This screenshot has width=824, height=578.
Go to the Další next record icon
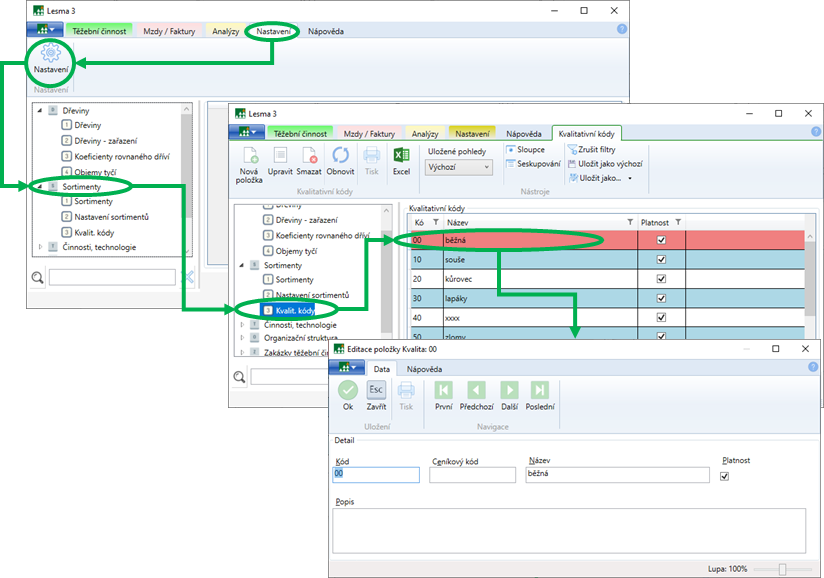(509, 391)
